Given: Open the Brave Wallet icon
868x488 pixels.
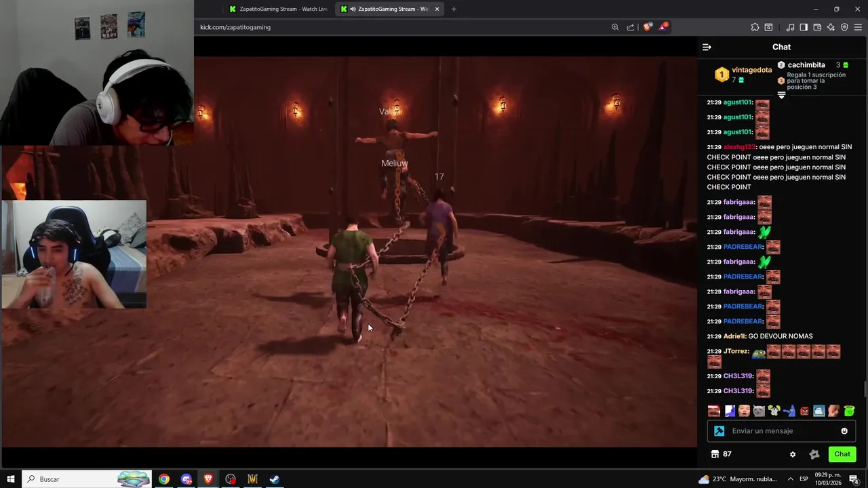Looking at the screenshot, I should click(817, 27).
